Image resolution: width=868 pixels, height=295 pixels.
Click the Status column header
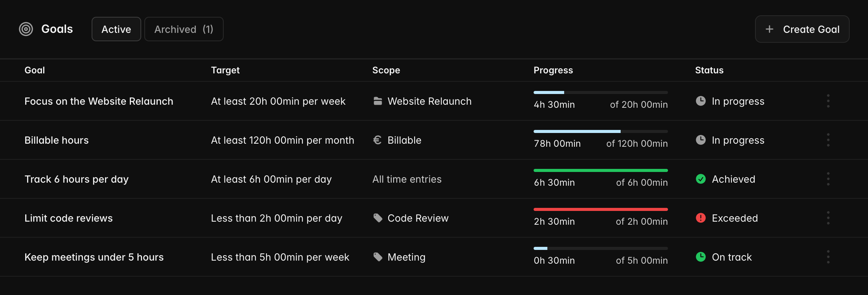click(x=710, y=70)
